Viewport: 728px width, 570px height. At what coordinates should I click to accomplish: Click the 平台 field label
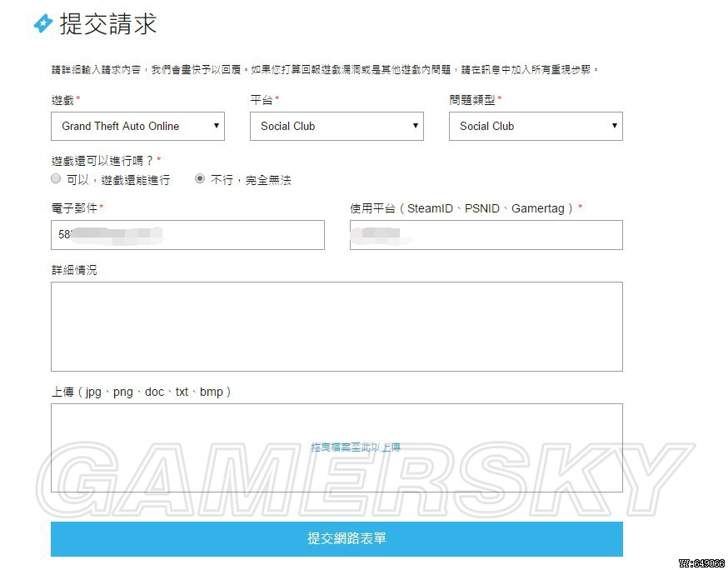click(262, 100)
